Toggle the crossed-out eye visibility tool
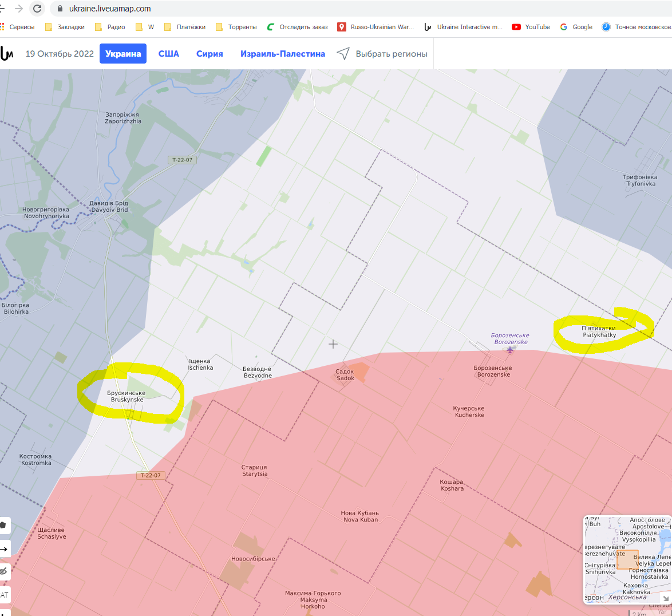This screenshot has width=672, height=616. 4,571
